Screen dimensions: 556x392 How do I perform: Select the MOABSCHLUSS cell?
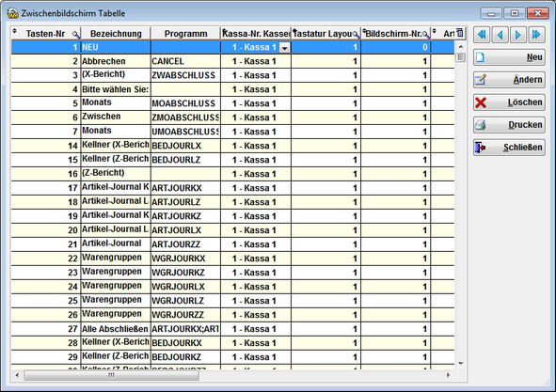tap(185, 103)
